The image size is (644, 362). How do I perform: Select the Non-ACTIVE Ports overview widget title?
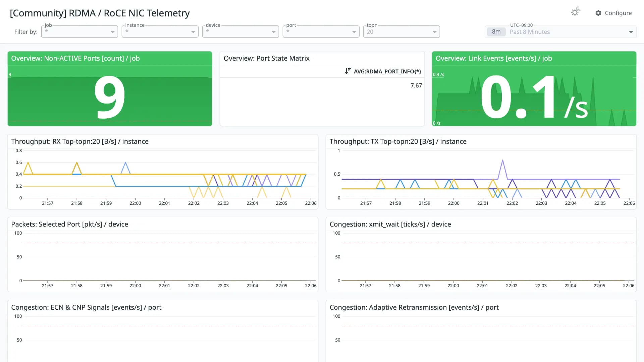(x=75, y=58)
